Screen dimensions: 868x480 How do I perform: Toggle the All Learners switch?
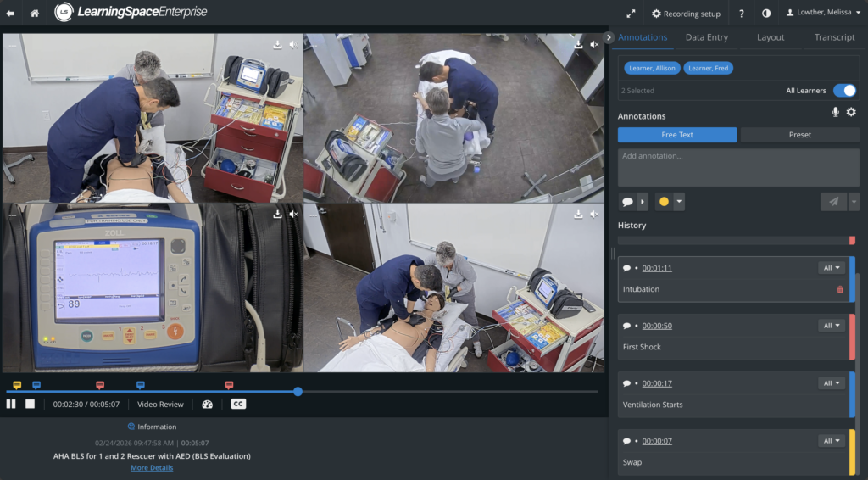pyautogui.click(x=845, y=90)
